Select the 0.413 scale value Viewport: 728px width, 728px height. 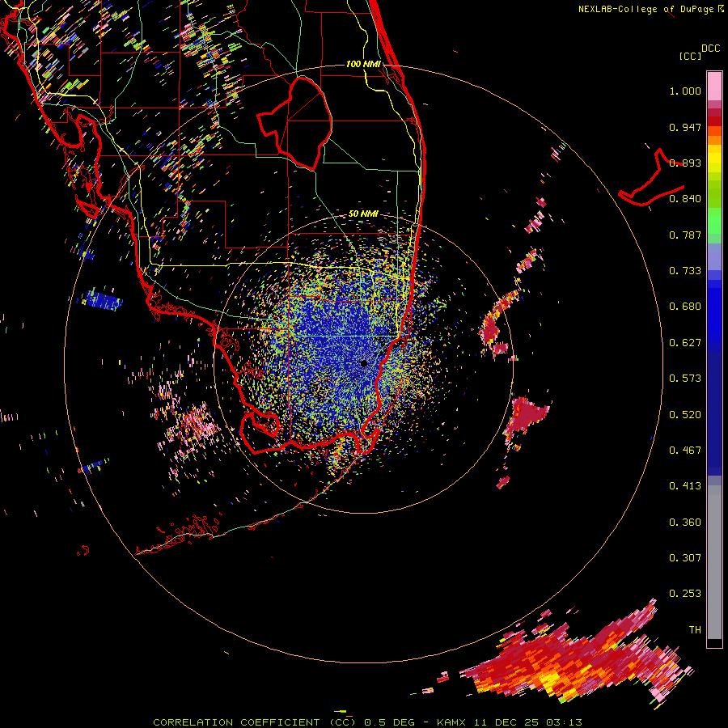pos(685,486)
